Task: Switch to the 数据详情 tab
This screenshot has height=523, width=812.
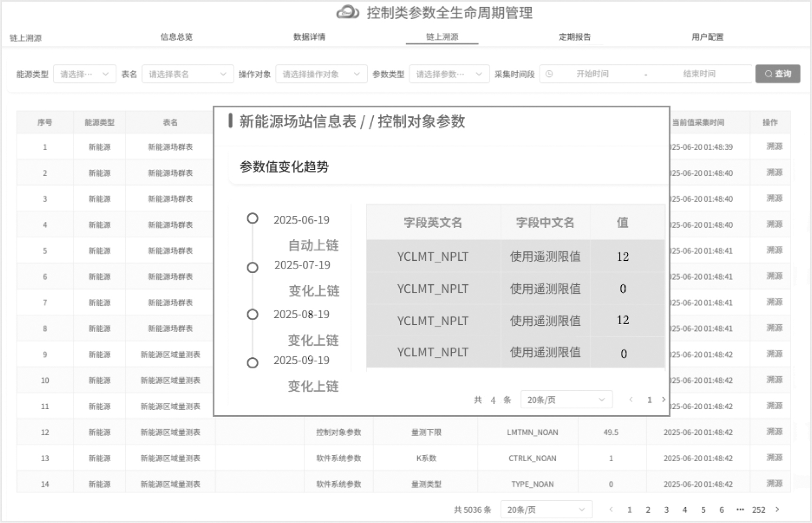Action: click(x=309, y=37)
